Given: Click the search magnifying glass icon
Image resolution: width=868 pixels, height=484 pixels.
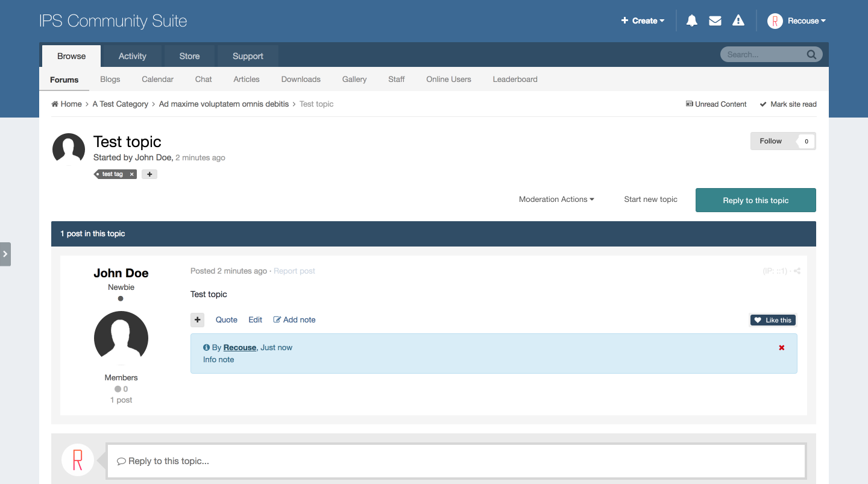Looking at the screenshot, I should point(812,55).
